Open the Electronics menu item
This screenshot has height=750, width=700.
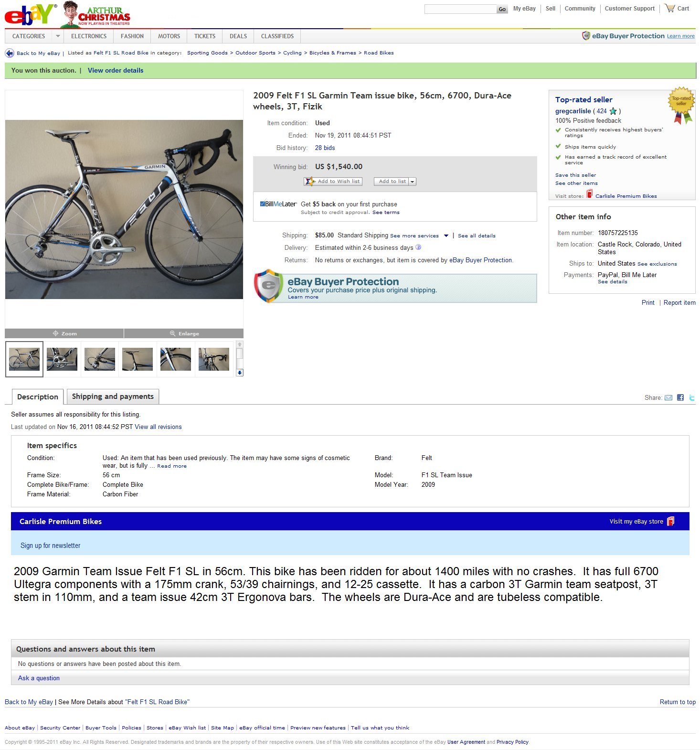(x=89, y=36)
